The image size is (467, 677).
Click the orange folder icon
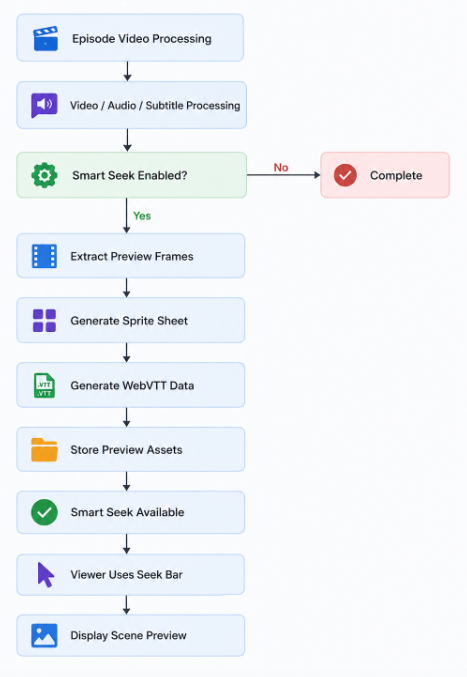pyautogui.click(x=44, y=449)
